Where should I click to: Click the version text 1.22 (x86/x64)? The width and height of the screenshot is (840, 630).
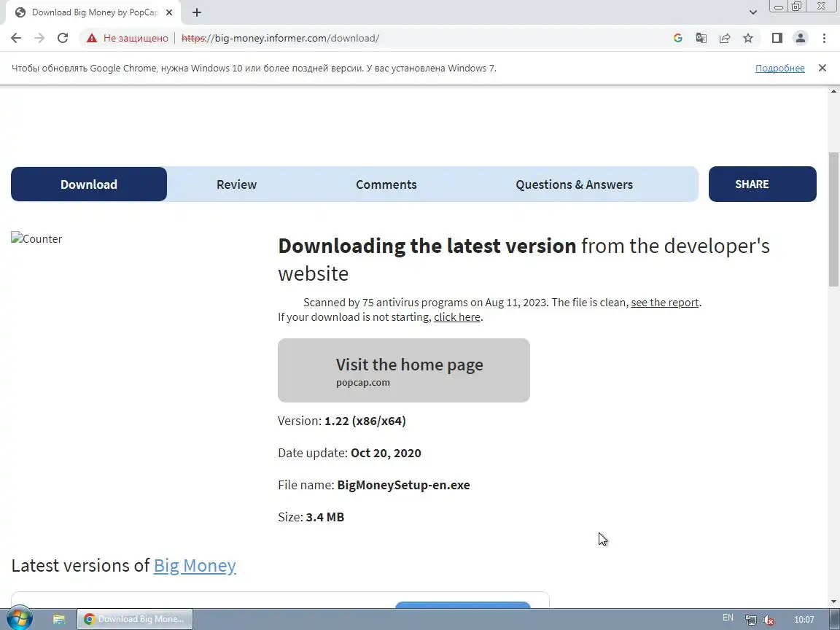(365, 421)
